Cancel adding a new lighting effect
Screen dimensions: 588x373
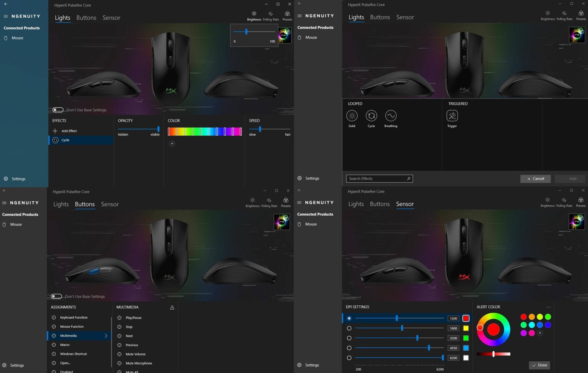(535, 178)
